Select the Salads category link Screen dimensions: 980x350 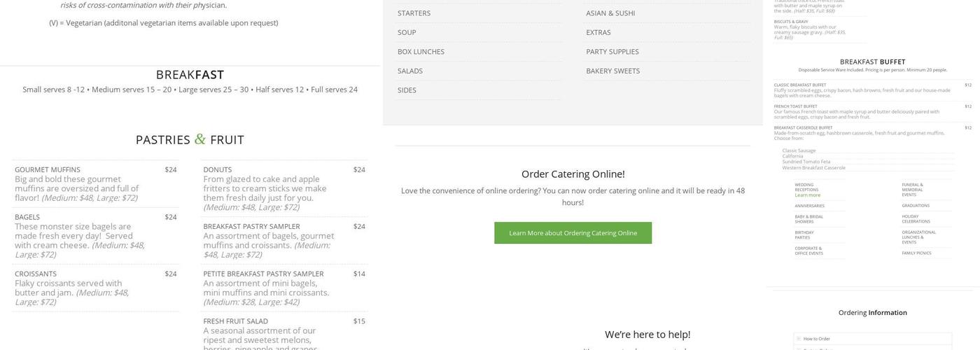tap(409, 71)
